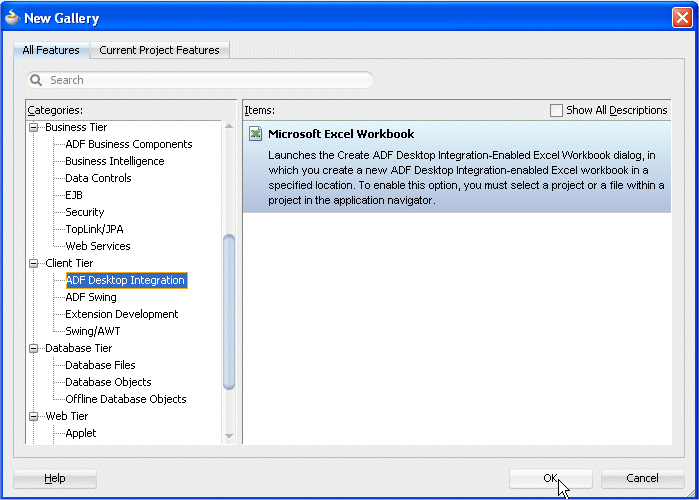Select Offline Database Objects category
The width and height of the screenshot is (699, 500).
pyautogui.click(x=126, y=399)
